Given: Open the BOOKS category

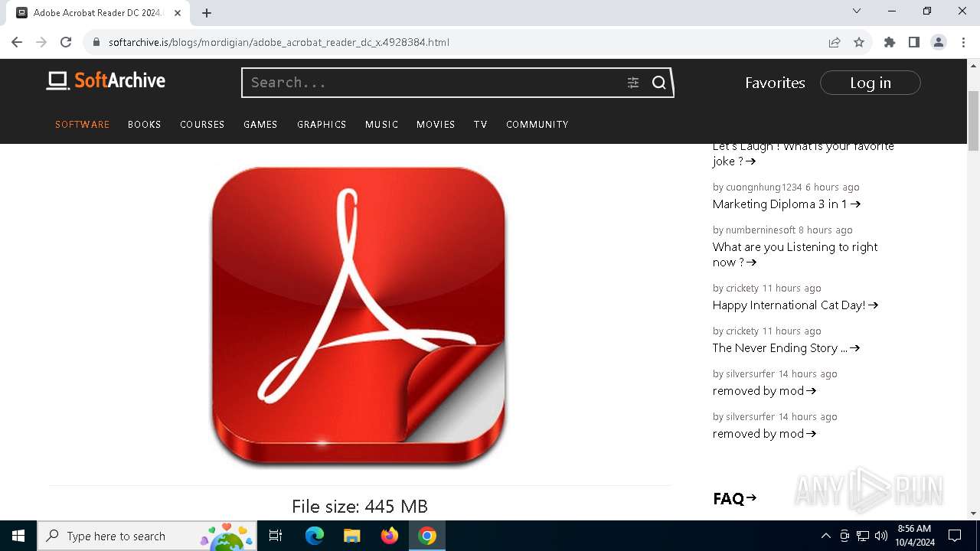Looking at the screenshot, I should pyautogui.click(x=144, y=124).
